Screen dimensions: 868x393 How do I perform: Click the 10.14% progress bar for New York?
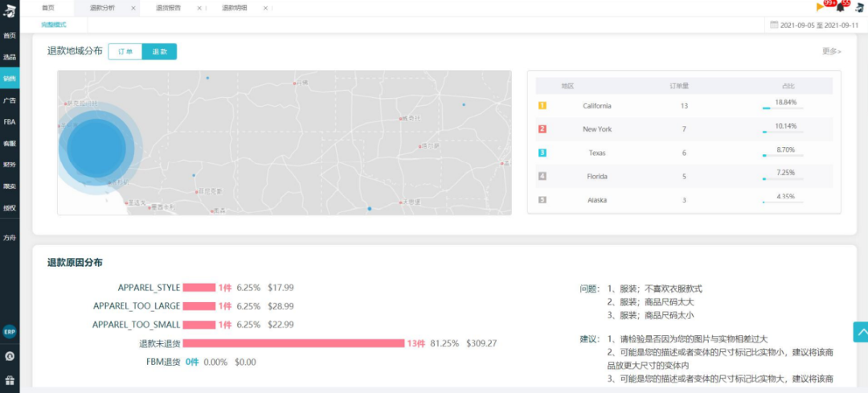783,132
